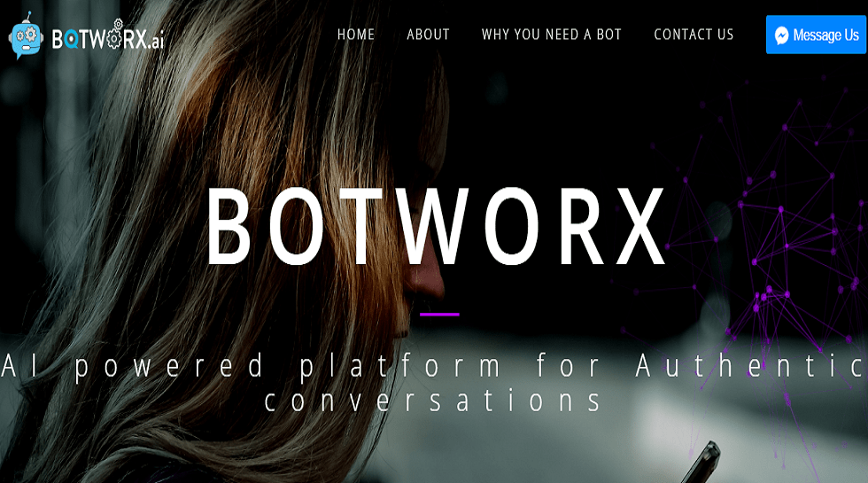The width and height of the screenshot is (868, 483).
Task: Click the gear icon above the logo's W
Action: [x=118, y=24]
